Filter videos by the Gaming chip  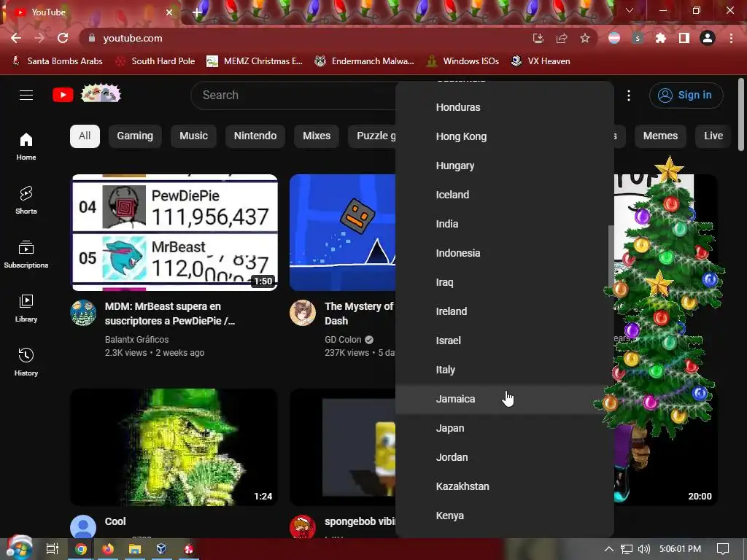(135, 136)
